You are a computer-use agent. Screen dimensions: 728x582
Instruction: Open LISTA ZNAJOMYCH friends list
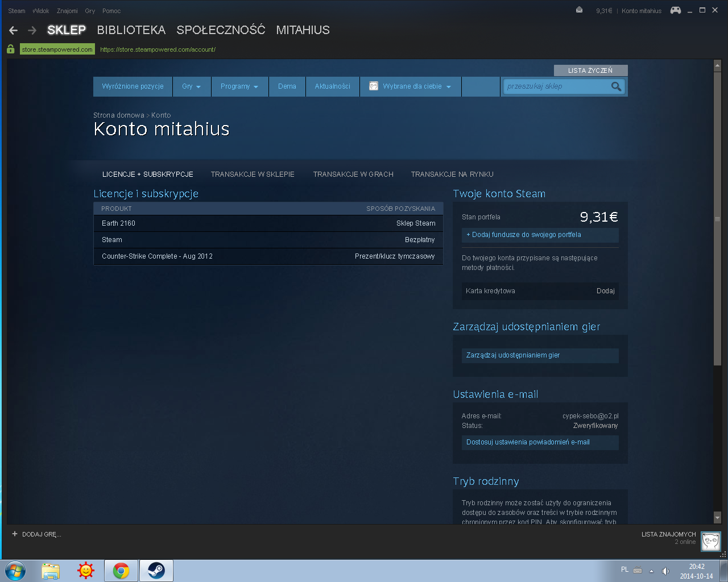pyautogui.click(x=668, y=534)
